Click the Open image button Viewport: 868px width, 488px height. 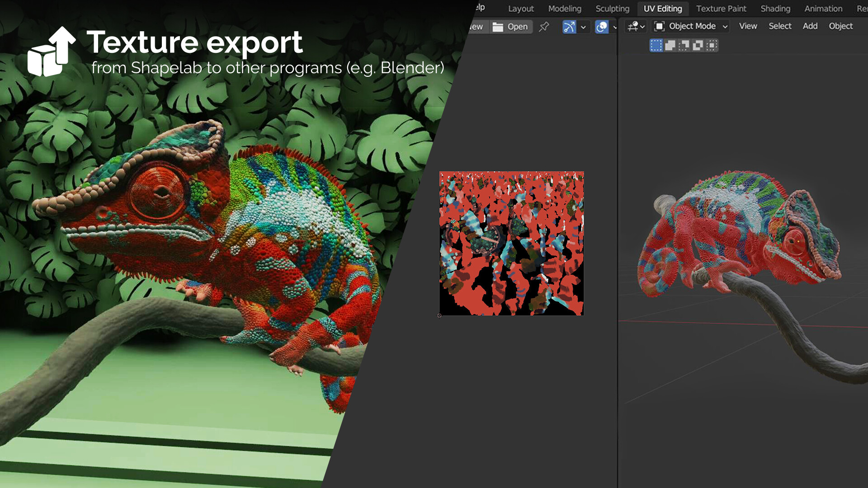(511, 26)
